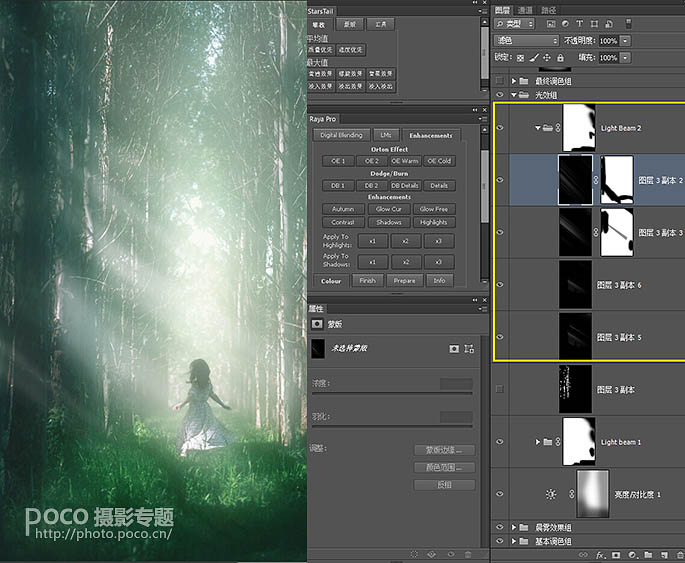The height and width of the screenshot is (563, 685).
Task: Apply the Autumn enhancement button
Action: point(343,209)
